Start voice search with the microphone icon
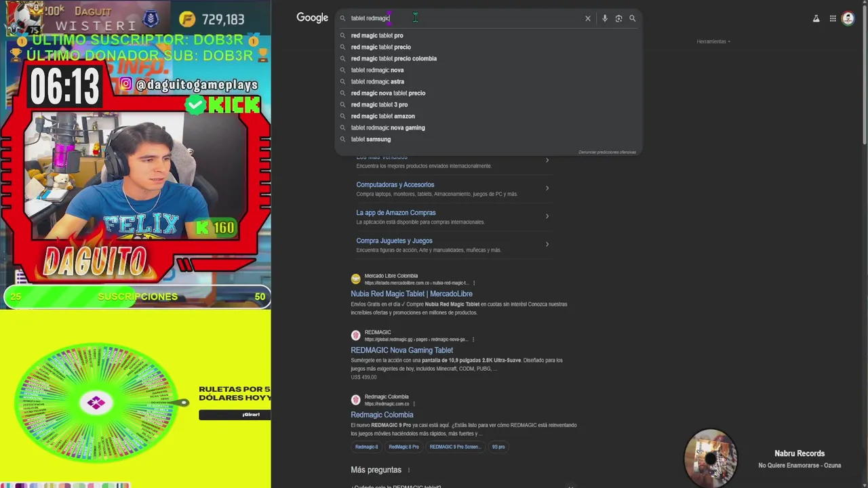This screenshot has height=488, width=868. pyautogui.click(x=605, y=18)
